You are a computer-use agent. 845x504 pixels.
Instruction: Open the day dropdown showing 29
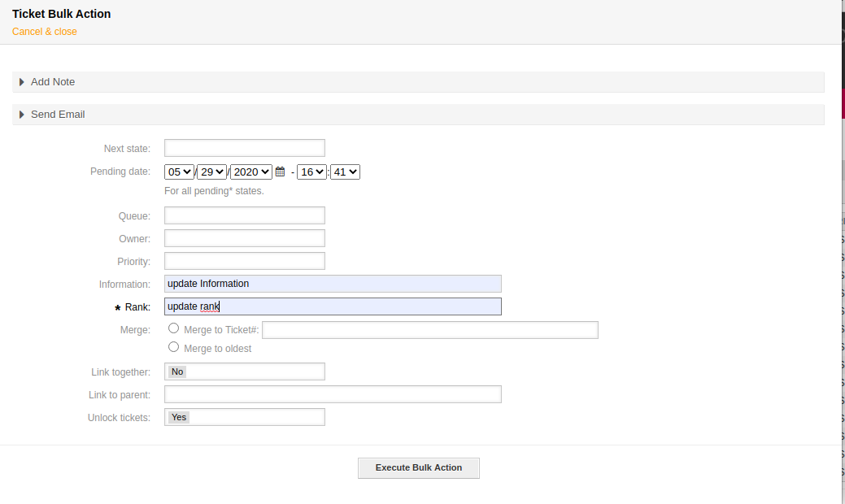point(211,172)
